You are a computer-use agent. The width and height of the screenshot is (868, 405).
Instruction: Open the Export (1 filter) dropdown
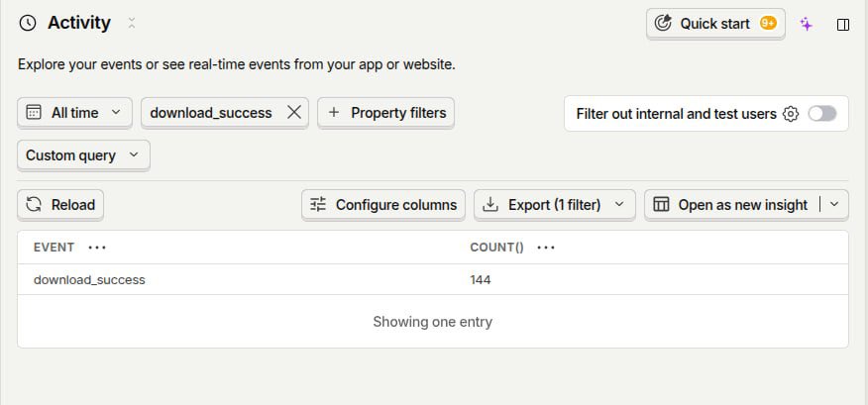pyautogui.click(x=555, y=205)
